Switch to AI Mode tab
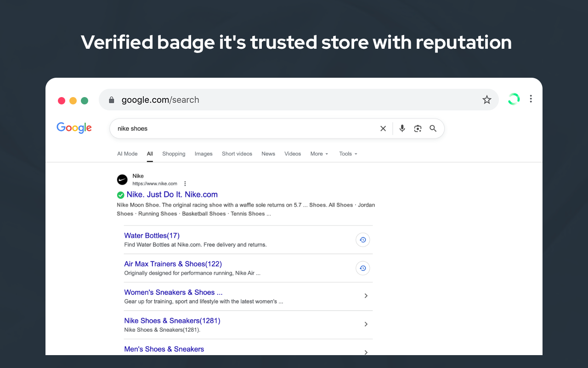Screen dimensions: 588x368 click(x=127, y=154)
